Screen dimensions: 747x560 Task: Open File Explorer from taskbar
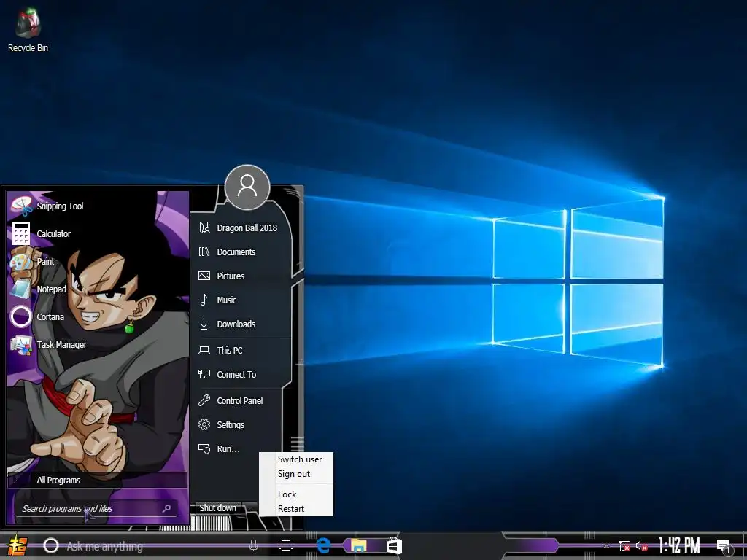(x=359, y=545)
